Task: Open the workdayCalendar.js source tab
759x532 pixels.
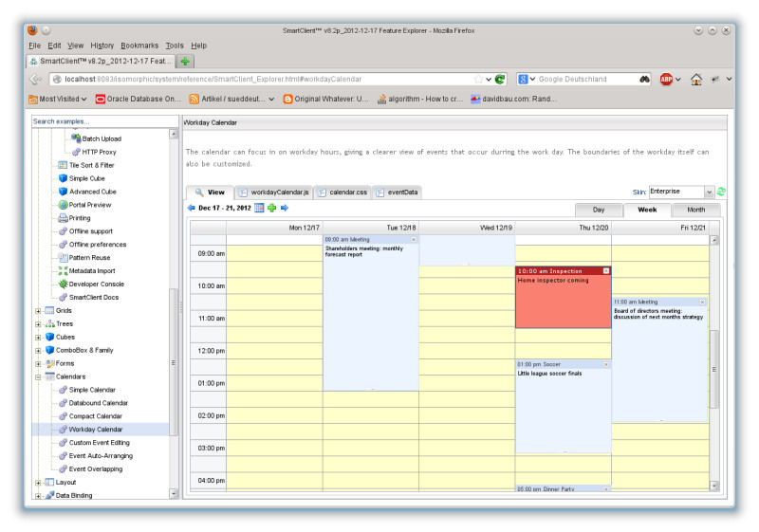Action: 274,192
